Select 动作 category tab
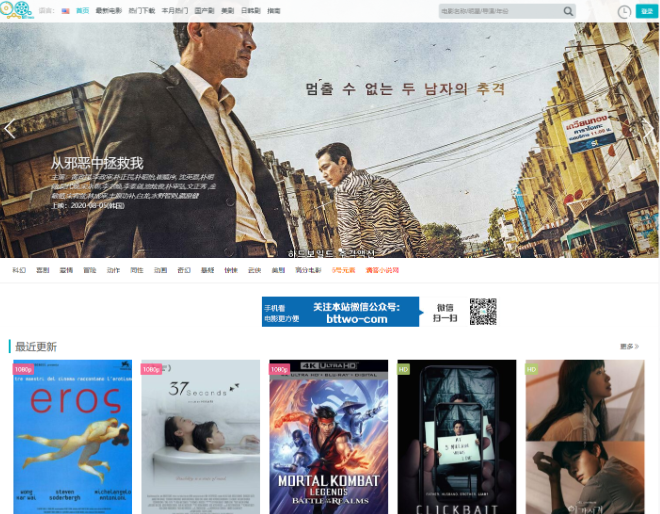This screenshot has width=660, height=514. [113, 270]
